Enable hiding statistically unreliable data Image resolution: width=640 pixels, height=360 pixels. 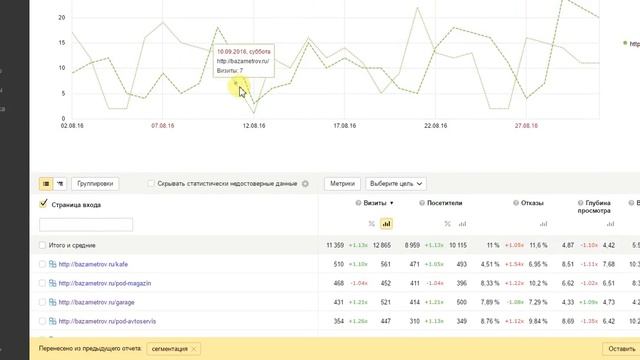(151, 184)
